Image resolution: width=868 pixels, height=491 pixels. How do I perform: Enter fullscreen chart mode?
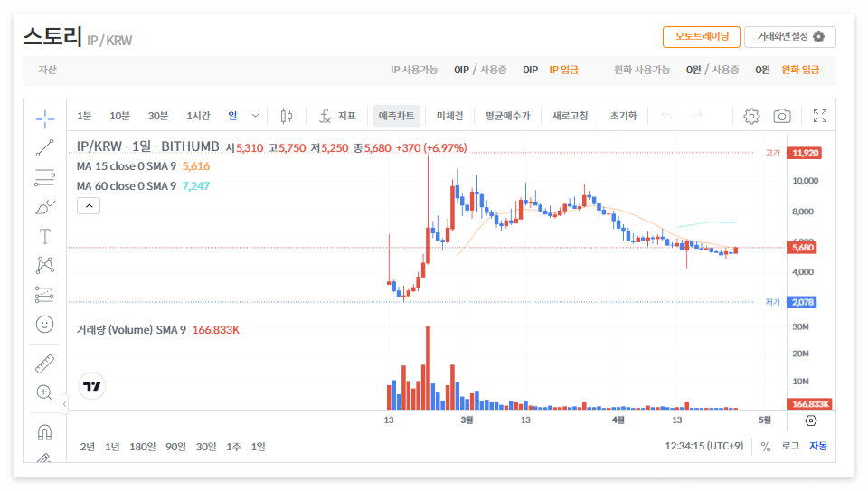point(820,116)
